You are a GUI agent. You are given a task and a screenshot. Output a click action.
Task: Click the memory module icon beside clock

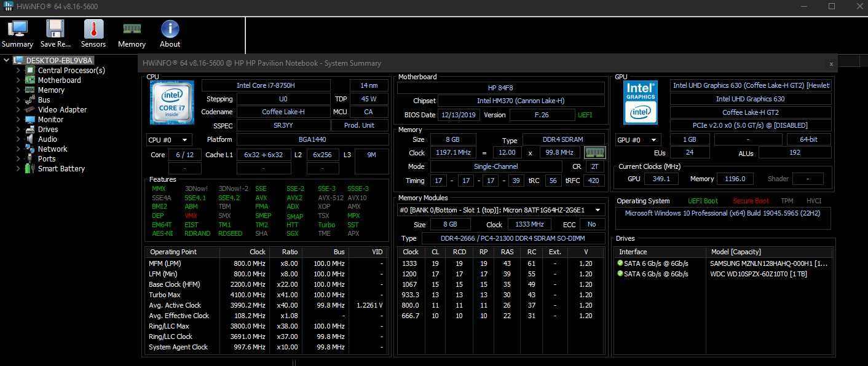tap(595, 152)
